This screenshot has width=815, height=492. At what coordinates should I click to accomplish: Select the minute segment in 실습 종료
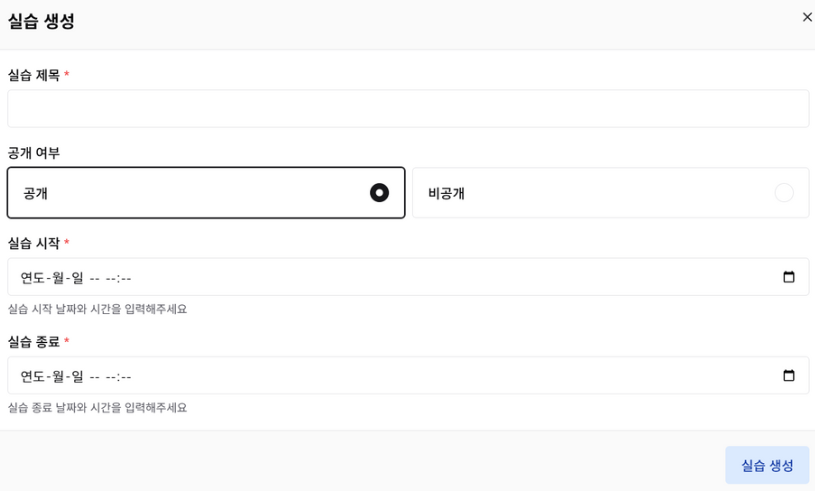pyautogui.click(x=127, y=377)
